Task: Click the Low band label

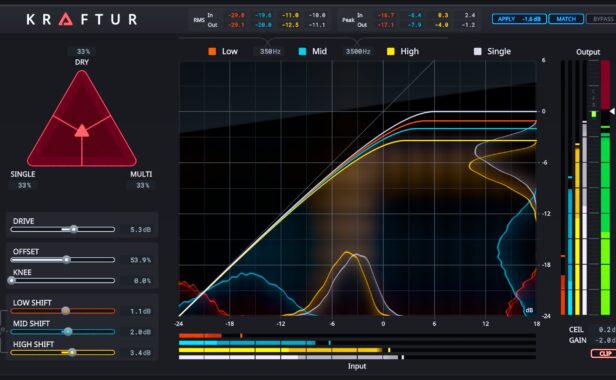Action: (229, 51)
